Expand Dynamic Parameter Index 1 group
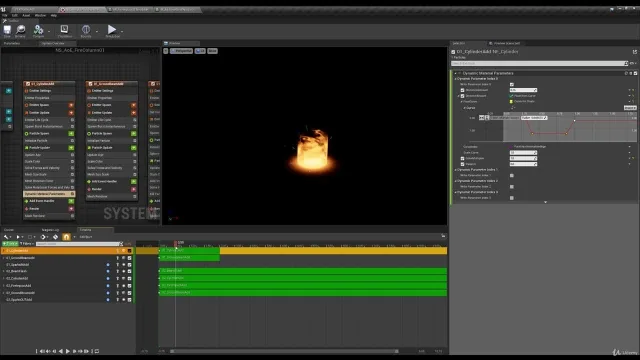640x360 pixels. click(456, 170)
